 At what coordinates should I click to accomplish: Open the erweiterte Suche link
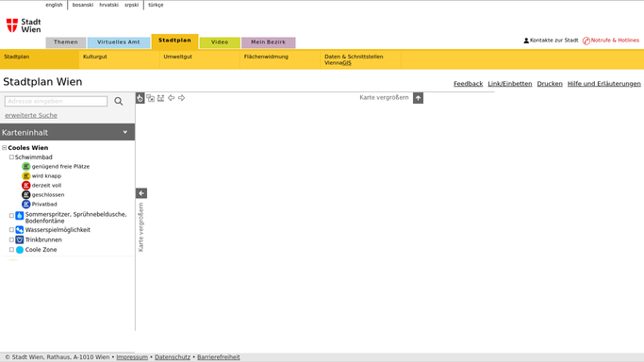pyautogui.click(x=31, y=115)
